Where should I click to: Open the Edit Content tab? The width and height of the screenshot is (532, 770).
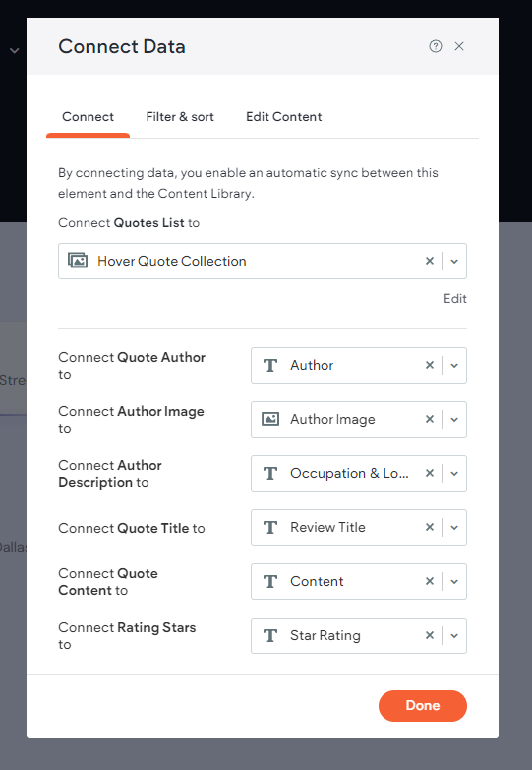point(284,117)
